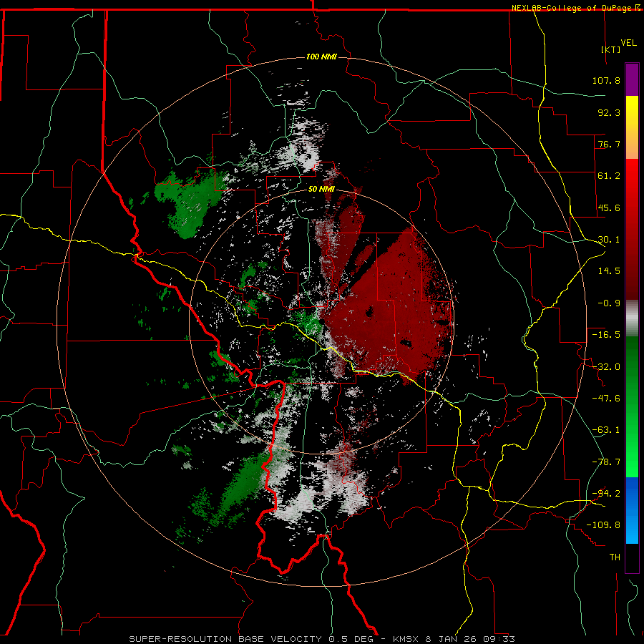Click the -32.0 legend value
644x644 pixels.
[606, 367]
